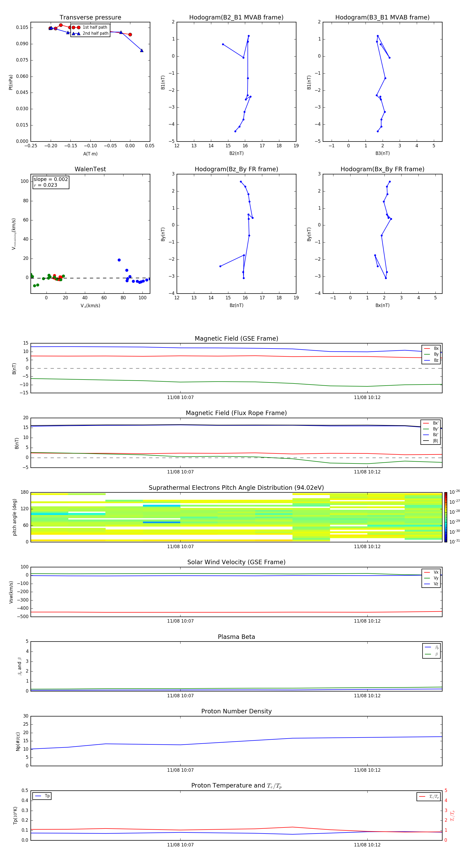473x868 pixels.
Task: Select the Vy entry in the velocity legend
Action: (x=431, y=578)
